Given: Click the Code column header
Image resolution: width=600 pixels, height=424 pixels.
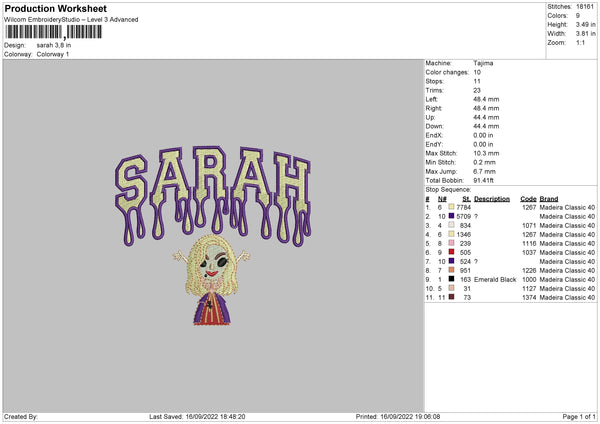Looking at the screenshot, I should click(528, 199).
